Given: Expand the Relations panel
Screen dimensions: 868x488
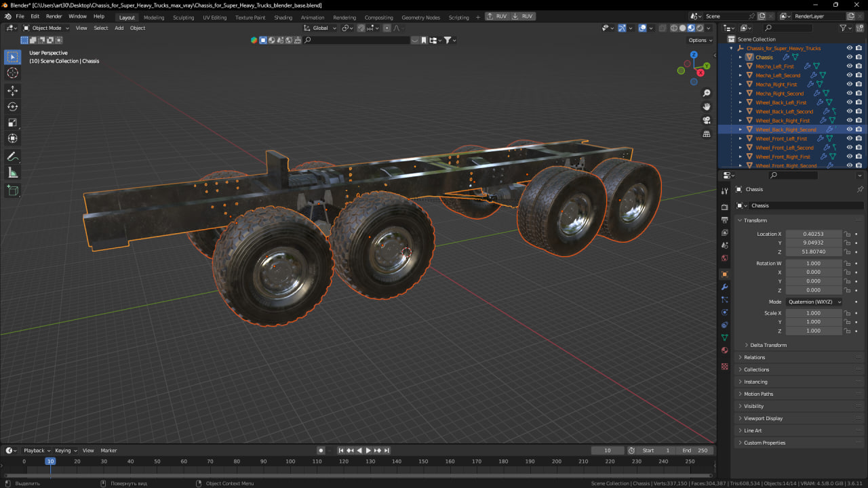Looking at the screenshot, I should coord(740,357).
